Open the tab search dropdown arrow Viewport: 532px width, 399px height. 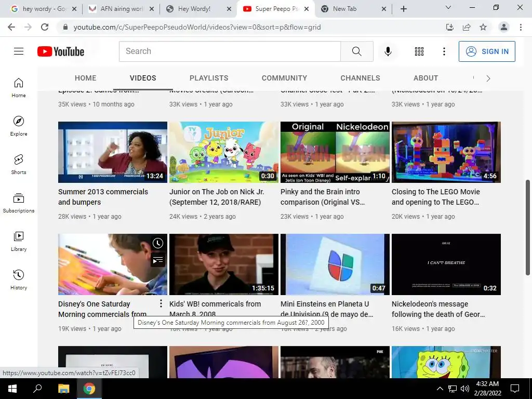448,7
